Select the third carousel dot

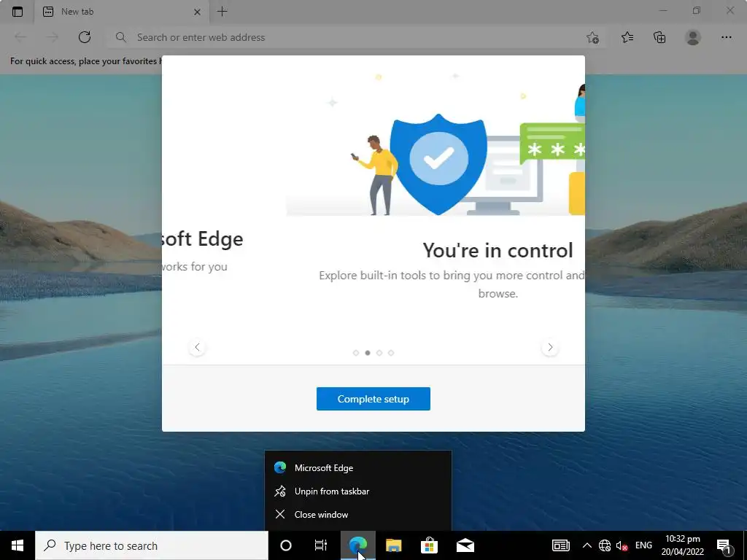point(379,353)
